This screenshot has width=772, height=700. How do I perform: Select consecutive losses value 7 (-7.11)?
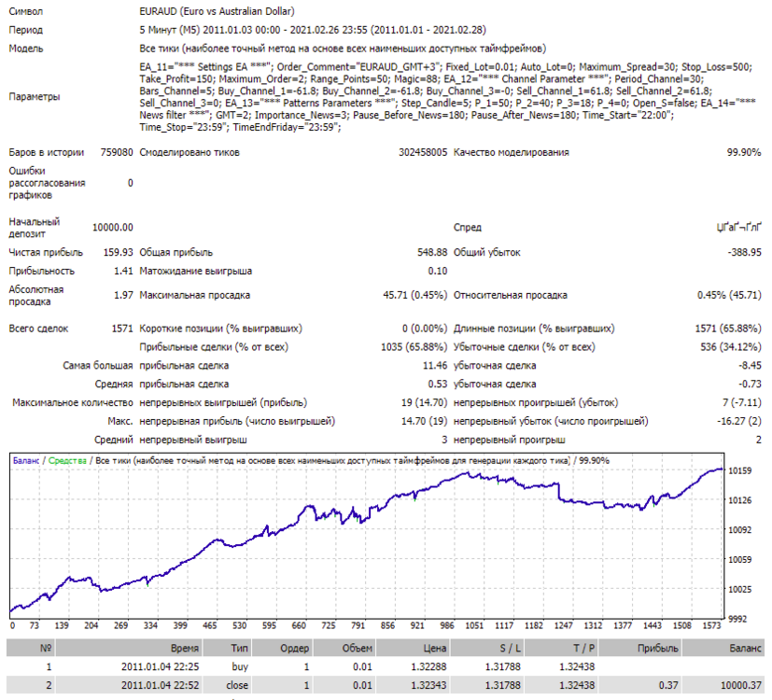[x=742, y=402]
